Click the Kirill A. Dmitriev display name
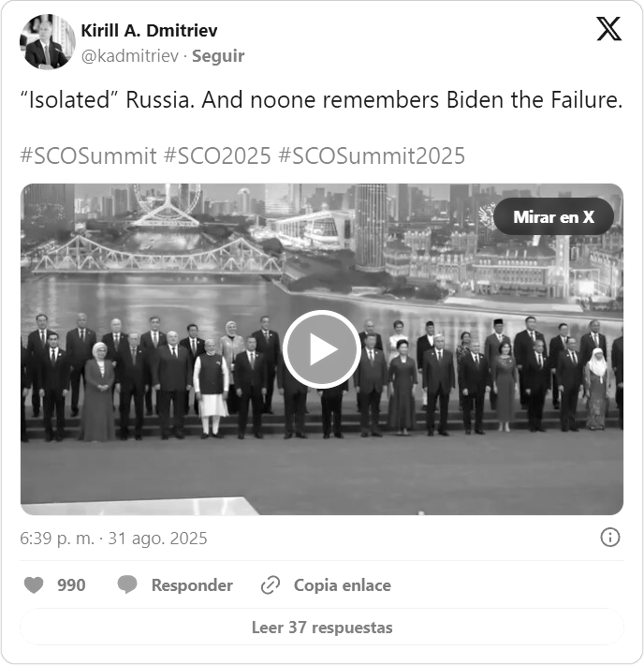This screenshot has width=644, height=665. tap(149, 31)
